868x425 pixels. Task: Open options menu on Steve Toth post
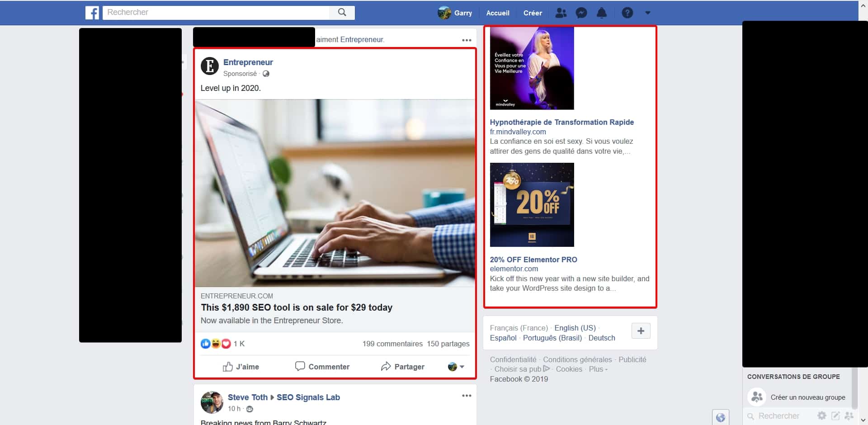tap(467, 396)
